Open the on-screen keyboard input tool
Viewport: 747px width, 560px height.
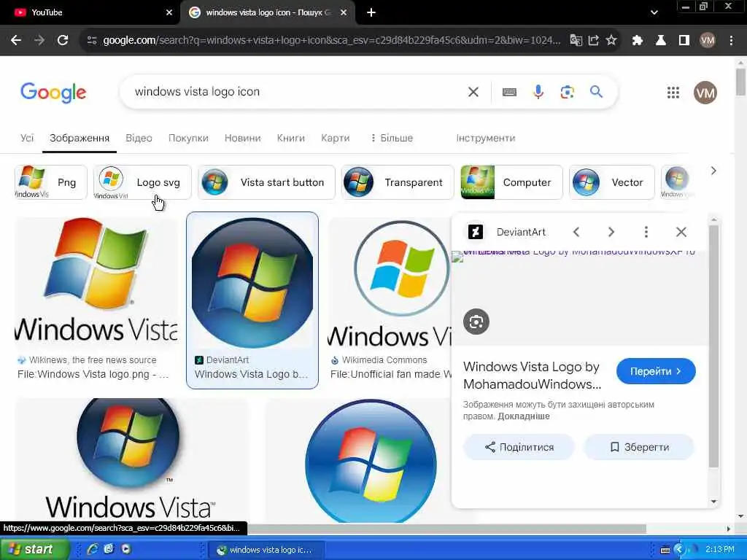(509, 92)
